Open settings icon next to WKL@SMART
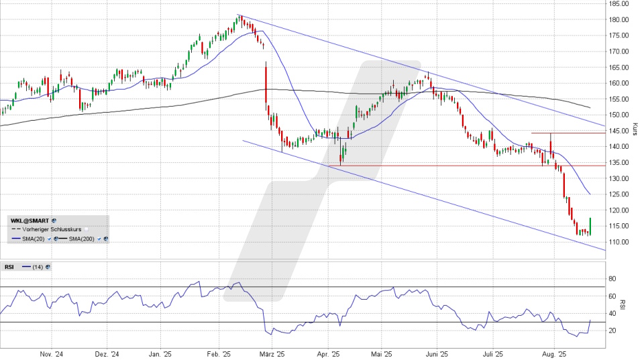 54,221
